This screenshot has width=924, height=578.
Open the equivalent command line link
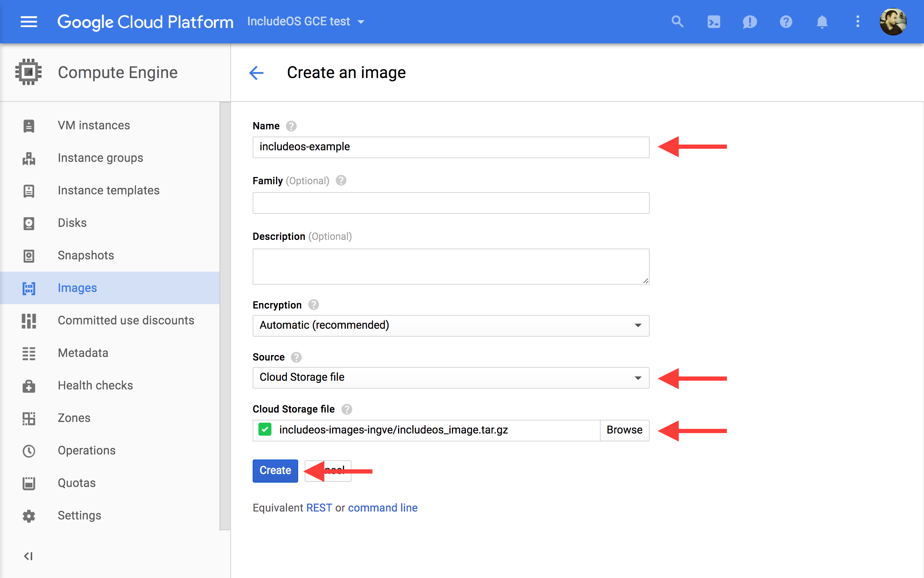(x=383, y=508)
